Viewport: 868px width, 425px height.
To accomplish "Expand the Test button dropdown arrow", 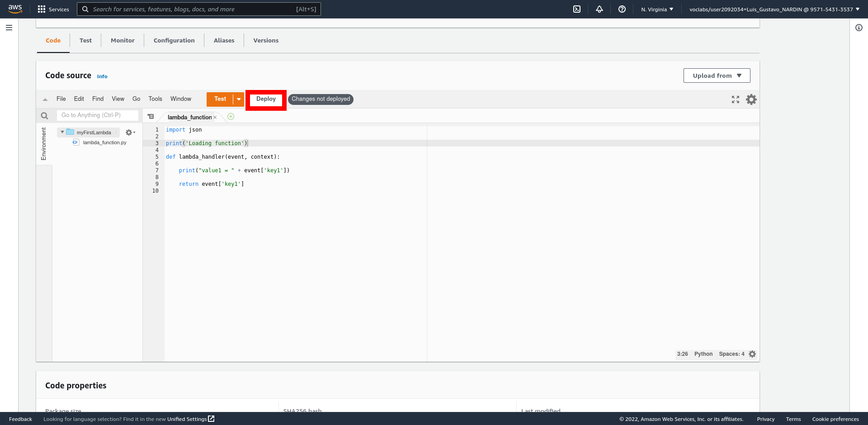I will click(x=239, y=99).
